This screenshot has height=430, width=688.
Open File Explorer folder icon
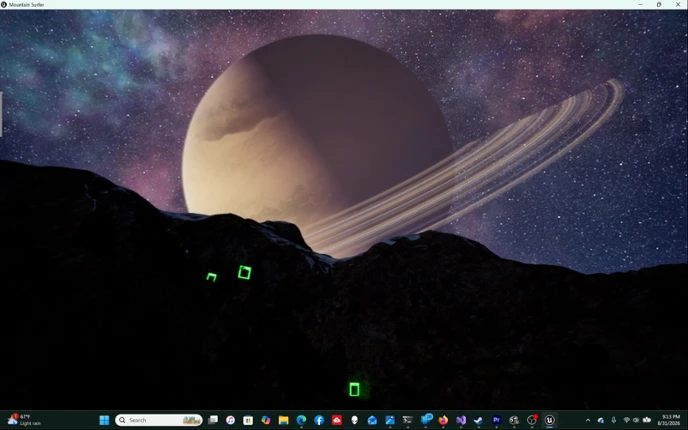[x=283, y=420]
